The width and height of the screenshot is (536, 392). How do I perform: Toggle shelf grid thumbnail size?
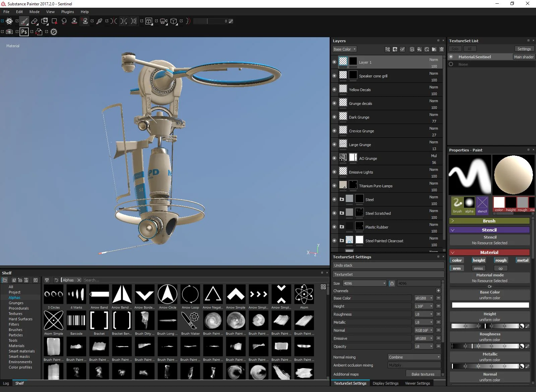tap(323, 287)
